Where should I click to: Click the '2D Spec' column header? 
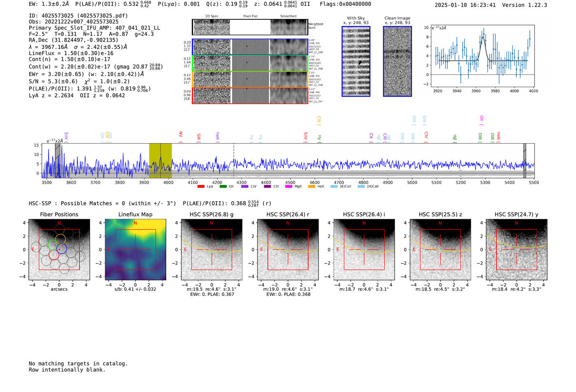[x=212, y=16]
